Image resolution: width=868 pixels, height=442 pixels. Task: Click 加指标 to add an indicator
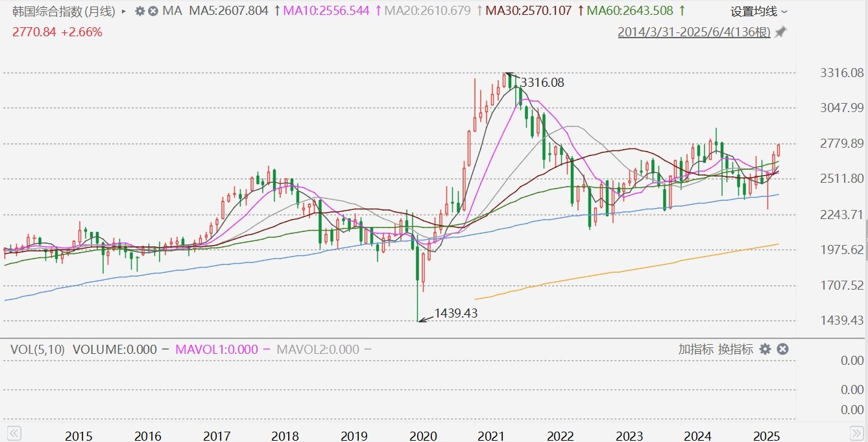(x=695, y=349)
